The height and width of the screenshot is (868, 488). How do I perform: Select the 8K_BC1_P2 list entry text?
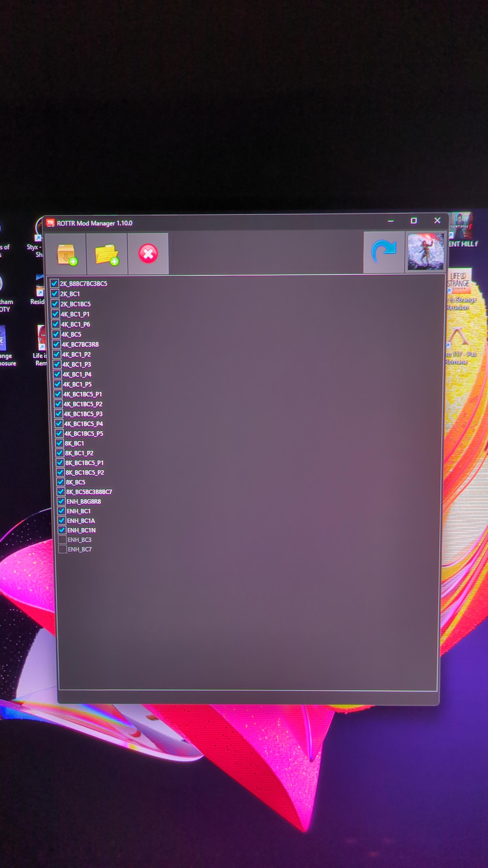point(79,453)
